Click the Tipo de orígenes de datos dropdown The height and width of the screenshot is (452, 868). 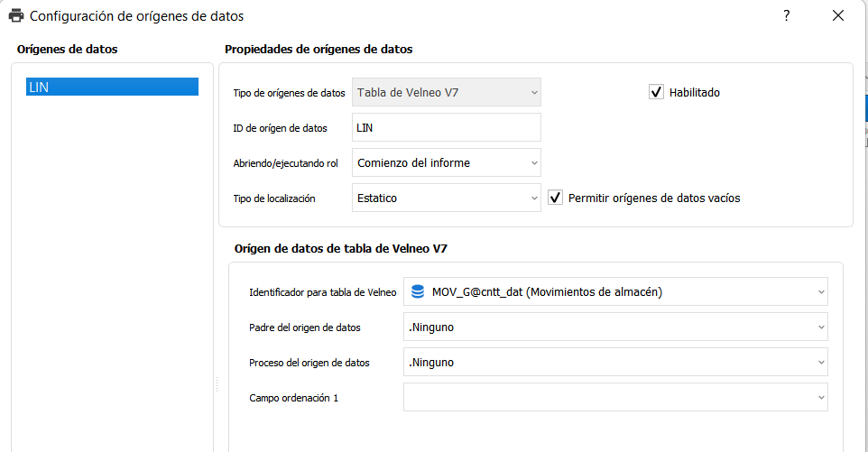(x=446, y=92)
